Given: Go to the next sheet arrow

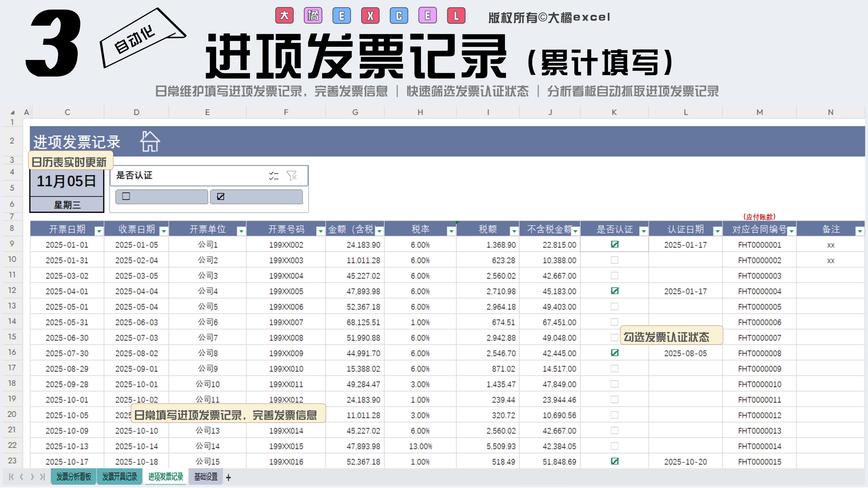Looking at the screenshot, I should click(x=32, y=477).
